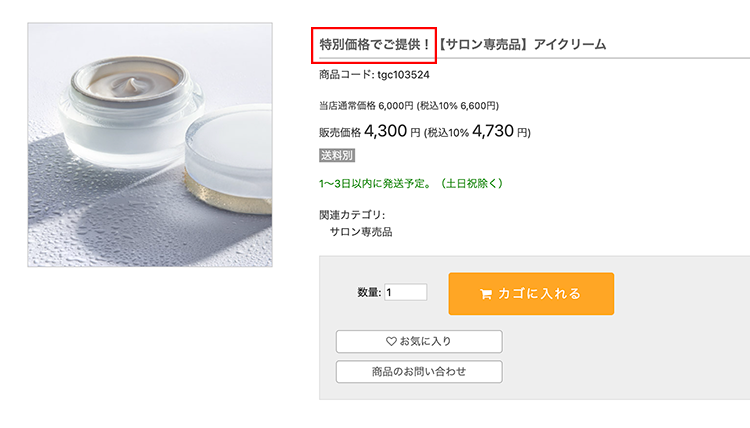Add the item via the お気に入り button
Image resolution: width=750 pixels, height=428 pixels.
coord(418,342)
